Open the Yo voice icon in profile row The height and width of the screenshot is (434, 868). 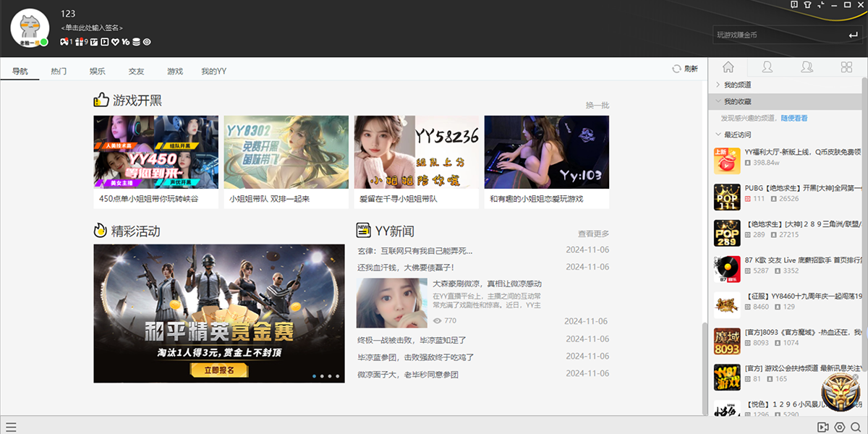pos(126,42)
